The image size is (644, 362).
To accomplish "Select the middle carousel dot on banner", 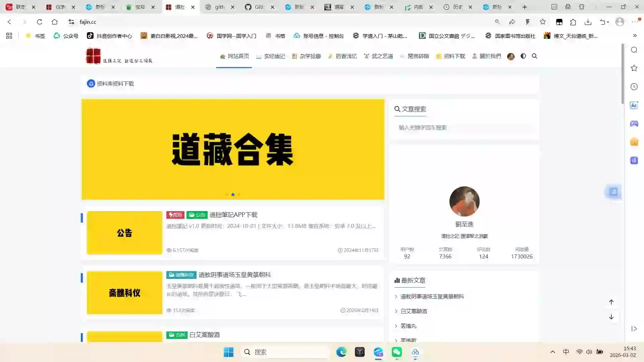I will click(233, 194).
